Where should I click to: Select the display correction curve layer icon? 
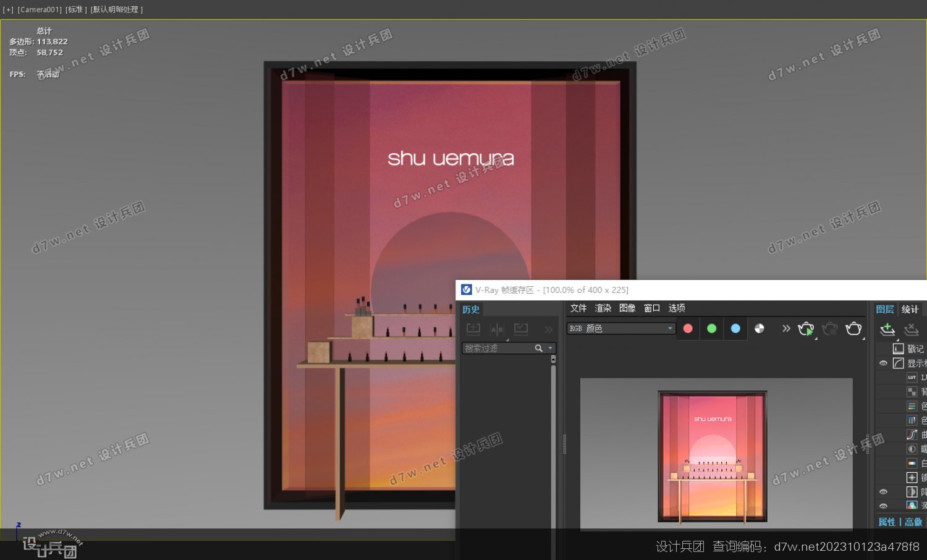click(x=899, y=363)
